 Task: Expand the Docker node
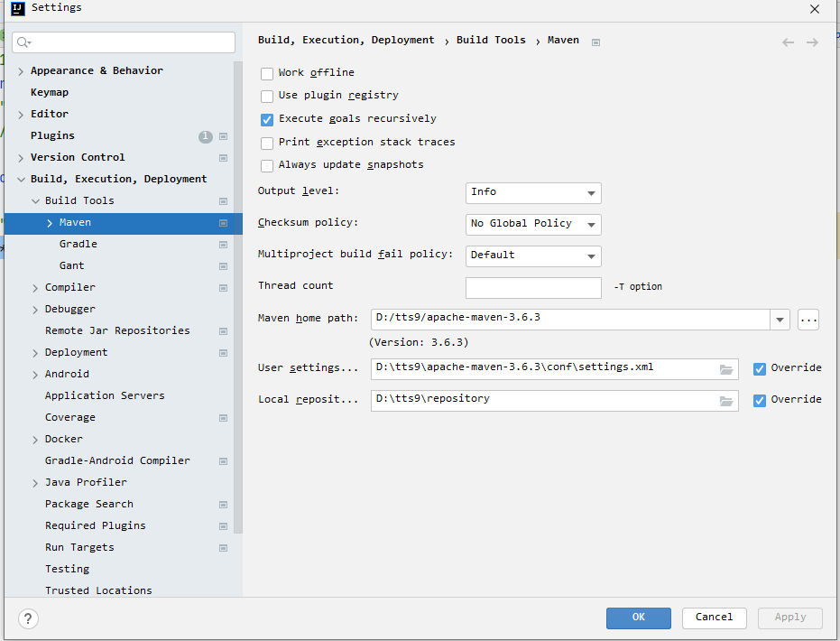(35, 440)
